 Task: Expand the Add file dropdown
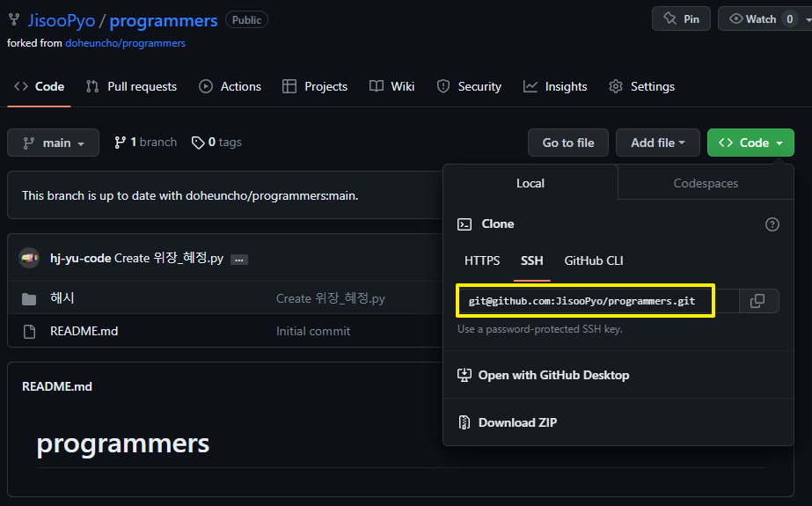click(658, 143)
